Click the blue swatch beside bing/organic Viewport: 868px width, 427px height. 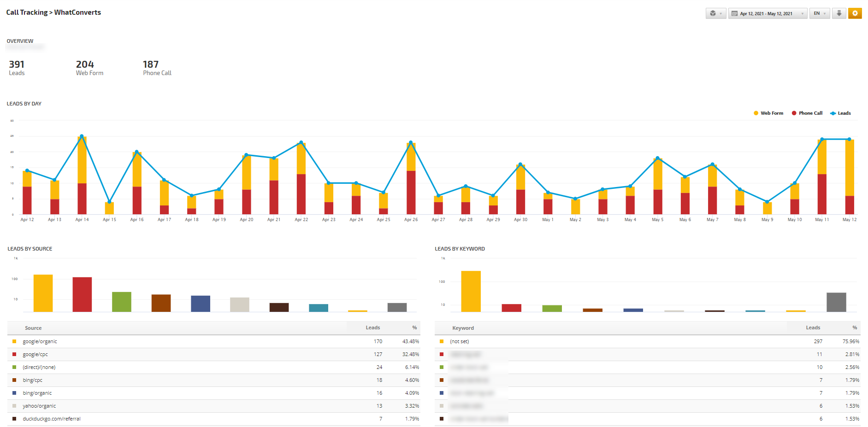[14, 393]
